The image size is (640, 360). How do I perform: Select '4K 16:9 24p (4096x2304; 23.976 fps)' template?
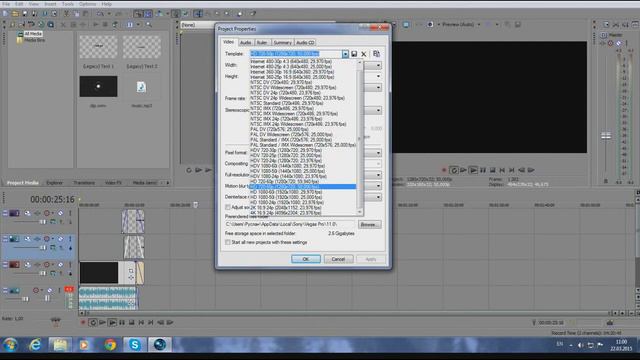point(303,213)
